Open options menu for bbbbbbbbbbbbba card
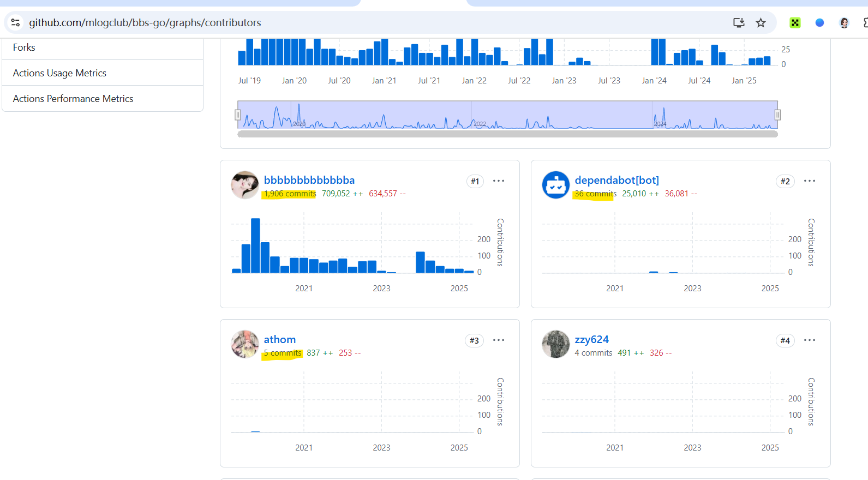 point(499,181)
